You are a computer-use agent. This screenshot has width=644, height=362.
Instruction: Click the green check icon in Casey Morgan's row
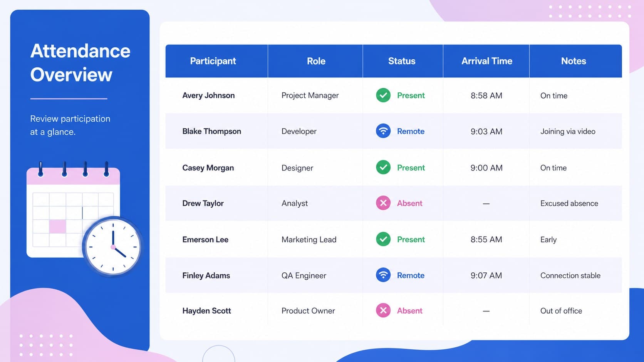[383, 167]
